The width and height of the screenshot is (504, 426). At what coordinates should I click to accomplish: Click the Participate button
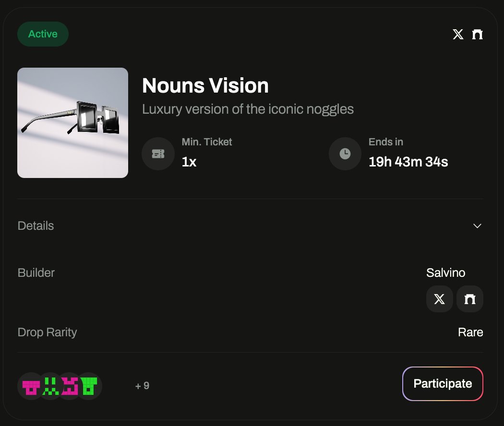(443, 384)
